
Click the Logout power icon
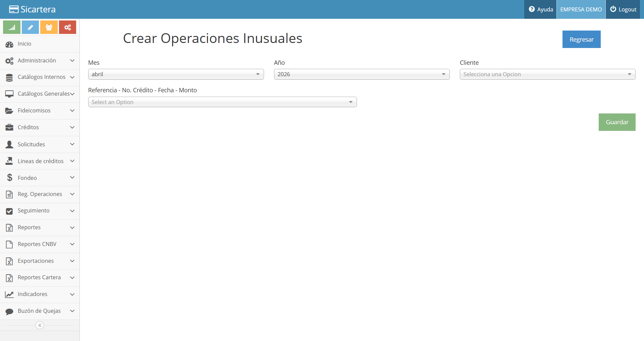point(613,9)
